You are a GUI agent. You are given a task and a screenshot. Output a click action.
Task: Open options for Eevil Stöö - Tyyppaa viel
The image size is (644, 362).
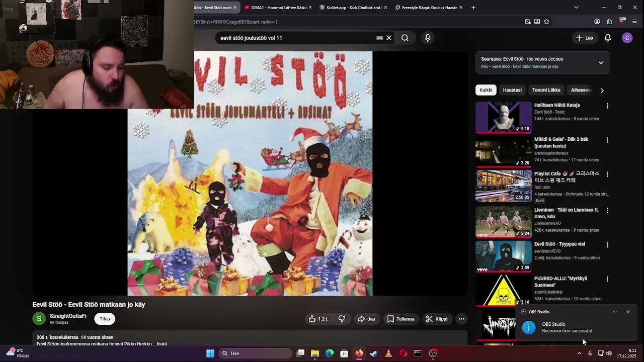point(607,245)
